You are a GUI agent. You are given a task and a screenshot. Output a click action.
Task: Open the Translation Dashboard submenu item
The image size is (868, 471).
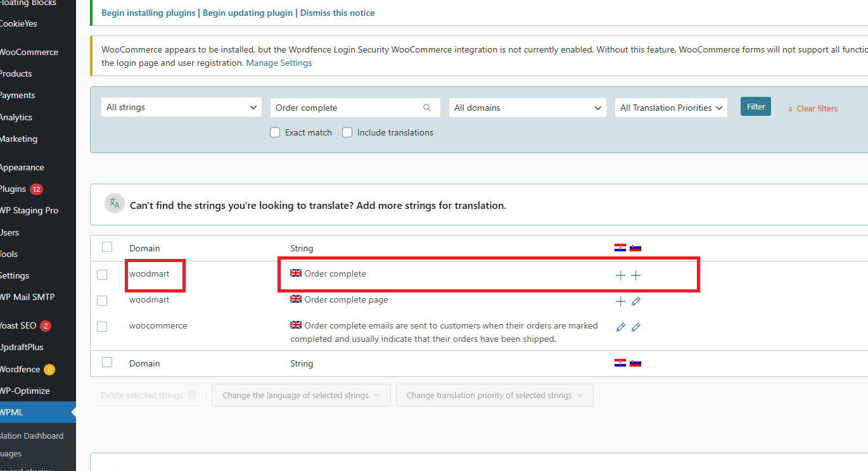coord(32,436)
